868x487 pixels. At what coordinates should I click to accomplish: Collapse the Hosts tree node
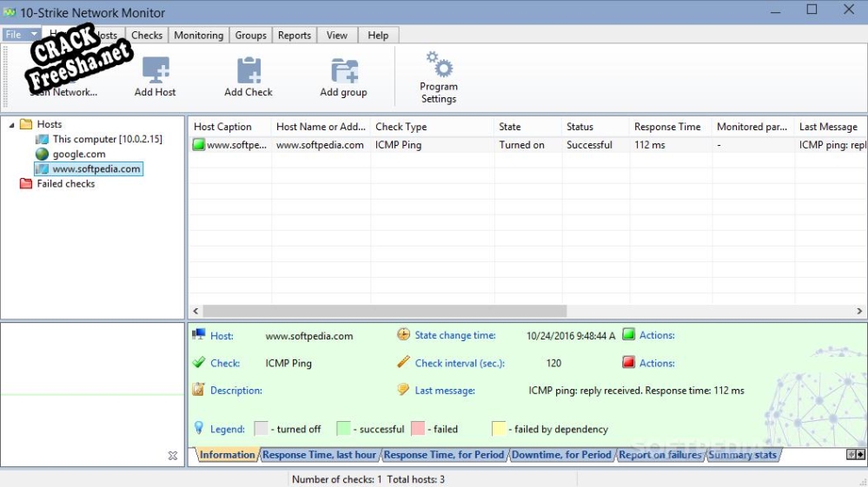12,125
